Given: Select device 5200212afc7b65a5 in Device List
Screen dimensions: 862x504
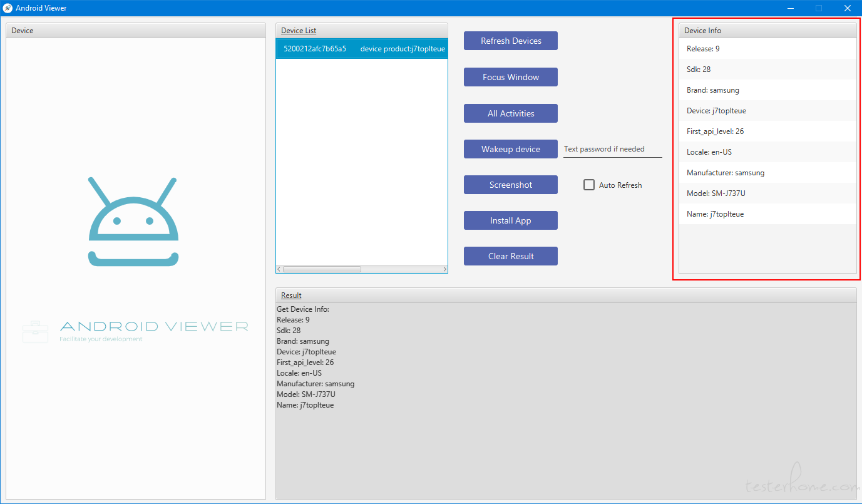Looking at the screenshot, I should [362, 49].
